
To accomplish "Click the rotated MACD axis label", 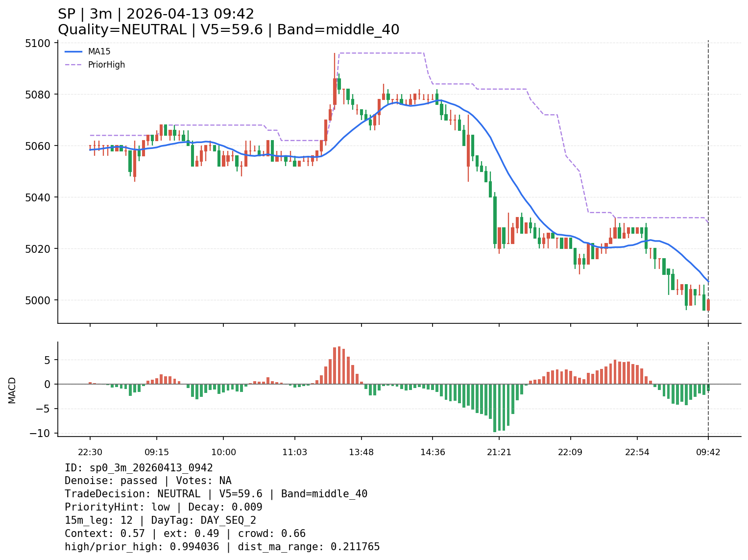I will pyautogui.click(x=12, y=390).
